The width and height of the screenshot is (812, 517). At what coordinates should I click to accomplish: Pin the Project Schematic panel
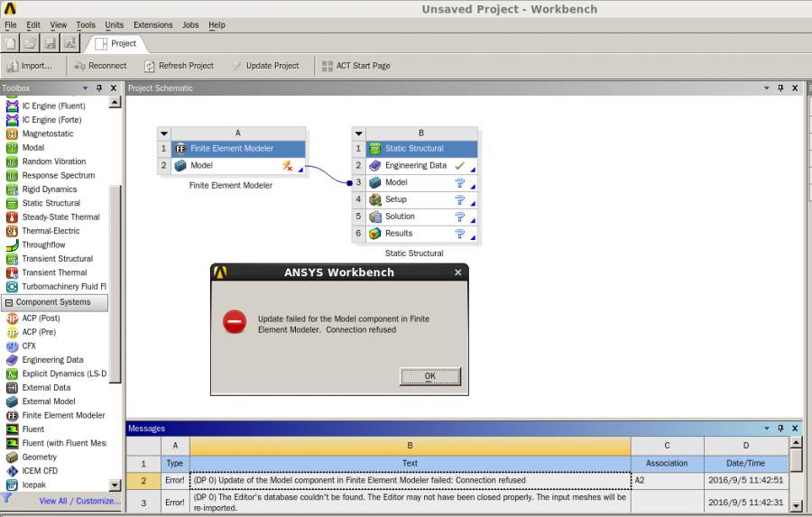coord(781,88)
